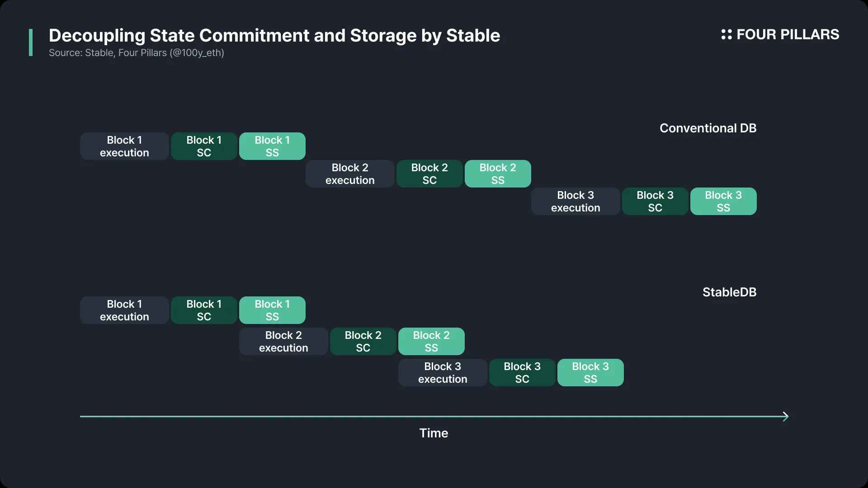Click the StableDB heading
Image resolution: width=868 pixels, height=488 pixels.
(729, 292)
